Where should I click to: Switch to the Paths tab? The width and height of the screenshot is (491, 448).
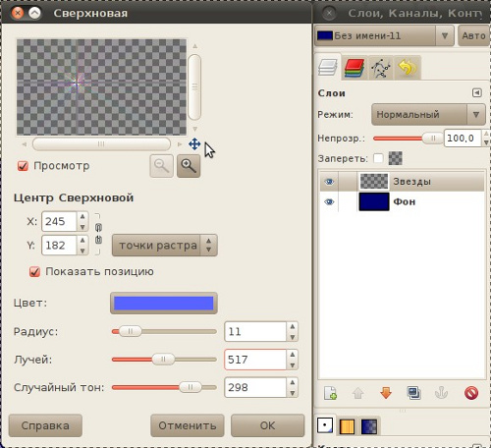pos(381,68)
